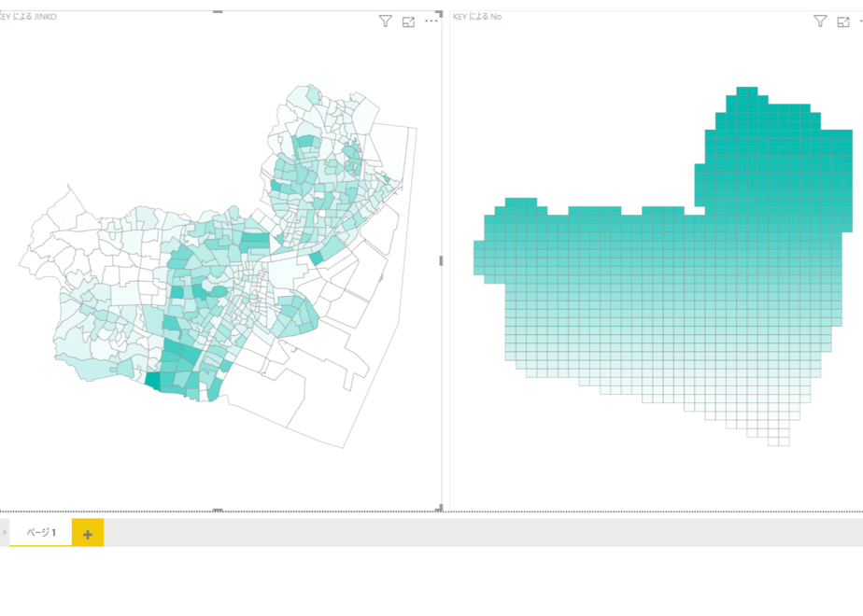Click the page tab navigation arrow beside ページ1

5,532
